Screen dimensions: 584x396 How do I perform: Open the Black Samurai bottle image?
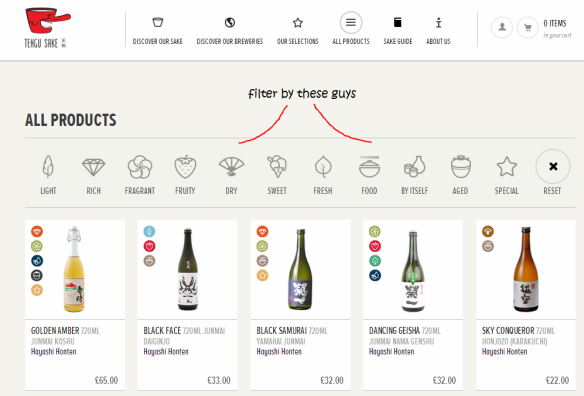[300, 269]
